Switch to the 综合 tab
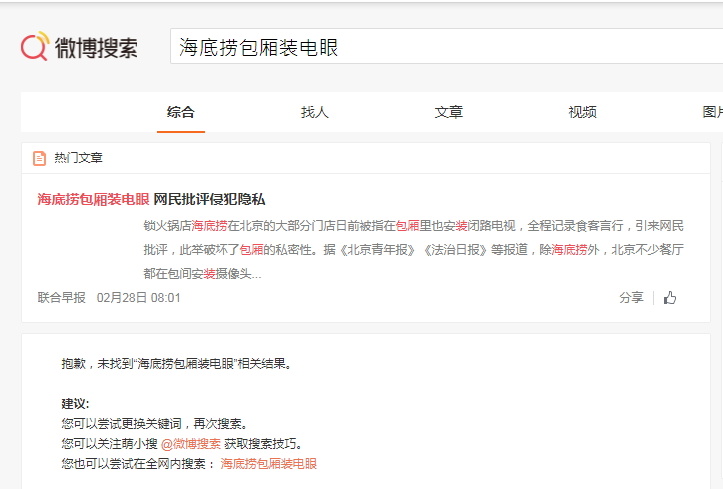 pyautogui.click(x=181, y=112)
